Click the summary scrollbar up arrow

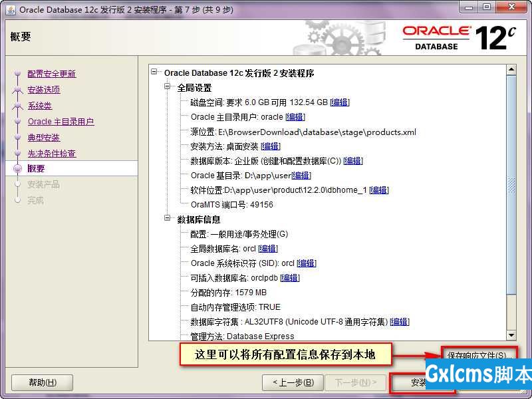511,69
